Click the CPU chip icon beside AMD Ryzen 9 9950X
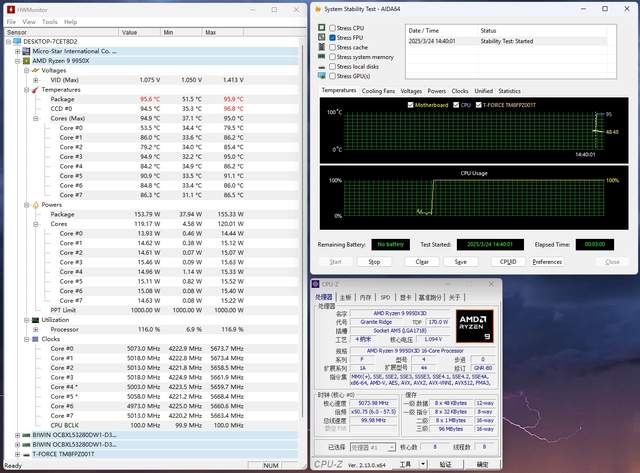 (26, 61)
